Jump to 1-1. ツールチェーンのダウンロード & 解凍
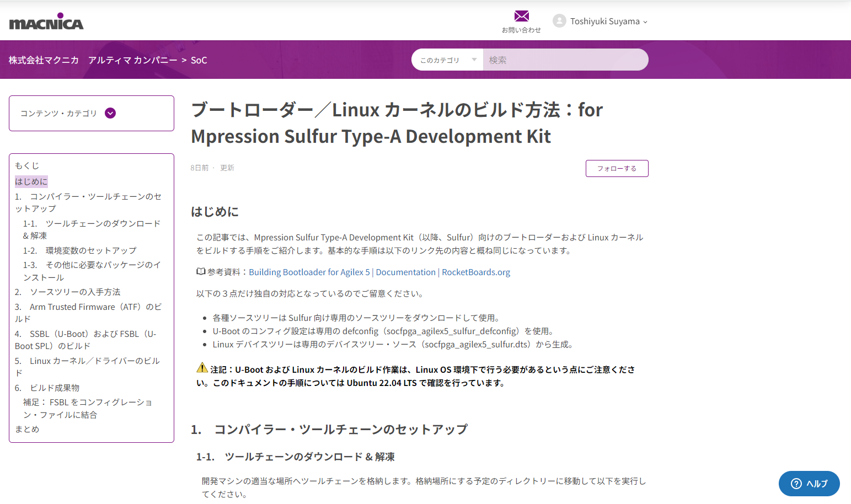The height and width of the screenshot is (504, 851). click(92, 229)
